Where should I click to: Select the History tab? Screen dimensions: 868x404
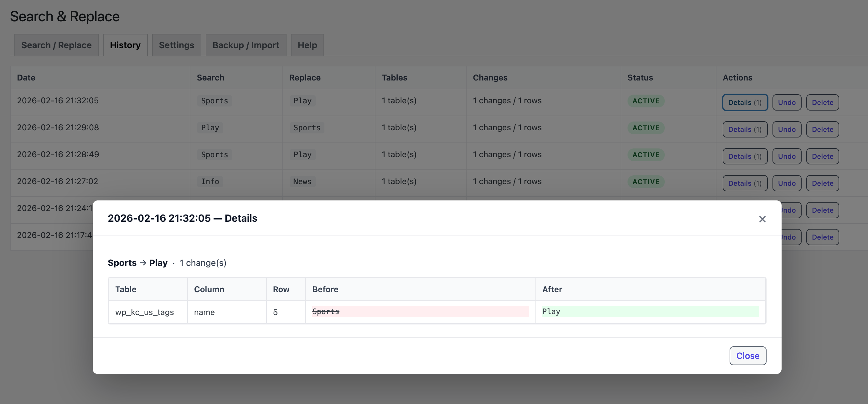coord(125,45)
